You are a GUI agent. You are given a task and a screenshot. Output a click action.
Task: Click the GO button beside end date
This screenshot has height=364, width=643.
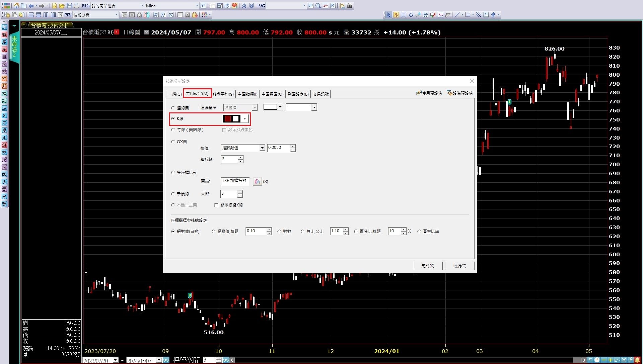(166, 360)
